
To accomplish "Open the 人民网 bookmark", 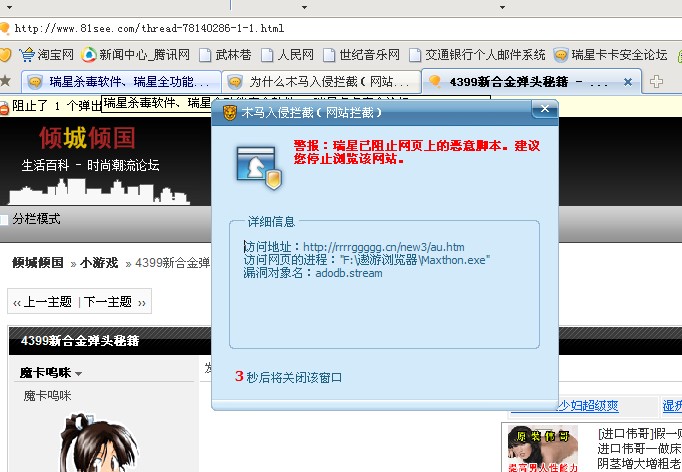I will coord(296,55).
